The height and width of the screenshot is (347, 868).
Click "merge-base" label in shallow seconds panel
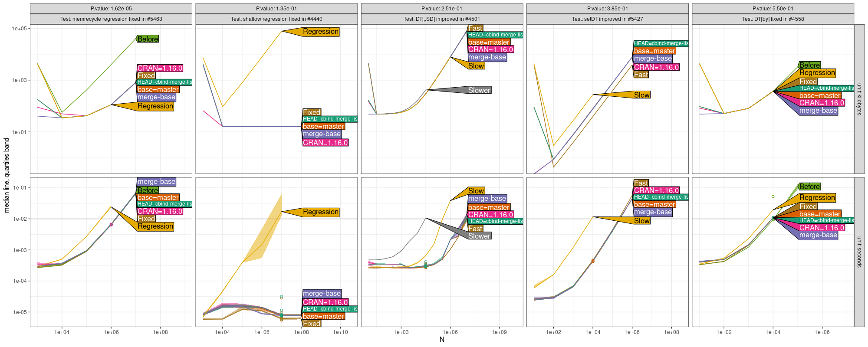coord(322,294)
